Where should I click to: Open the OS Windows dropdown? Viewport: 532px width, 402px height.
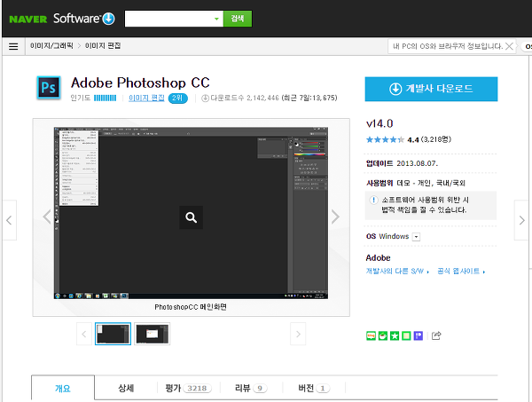pyautogui.click(x=417, y=237)
